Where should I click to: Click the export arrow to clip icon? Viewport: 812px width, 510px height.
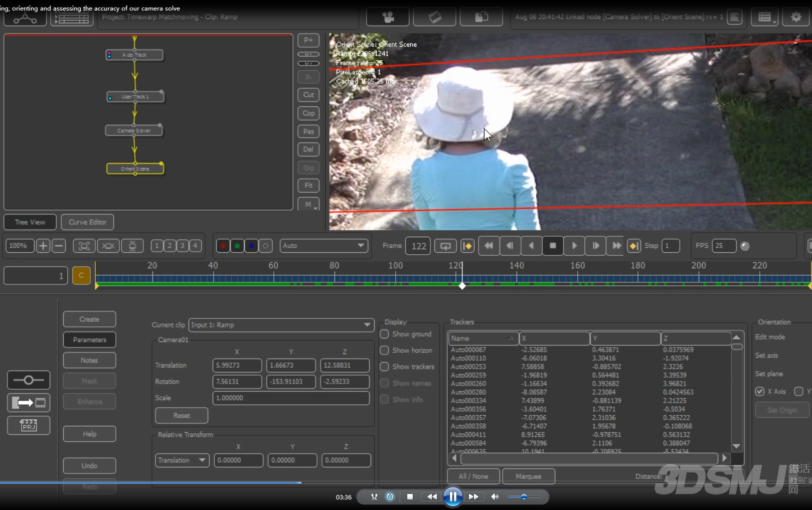coord(29,403)
